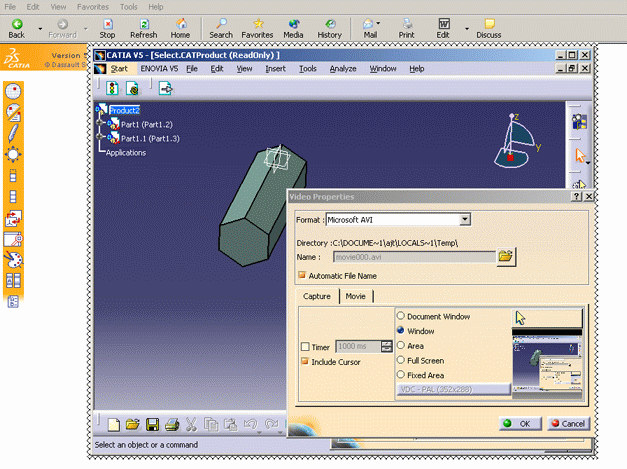Select the Window radio button

(x=401, y=330)
